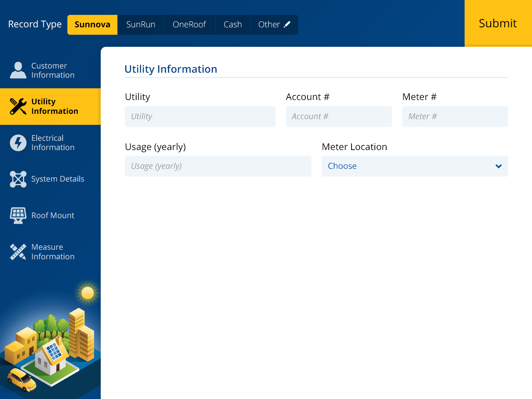Focus the Utility input field
The image size is (532, 399).
click(200, 116)
